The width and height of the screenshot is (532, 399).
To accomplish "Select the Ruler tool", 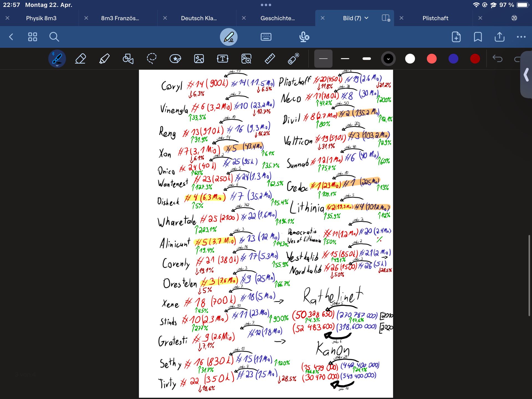I will pos(270,59).
